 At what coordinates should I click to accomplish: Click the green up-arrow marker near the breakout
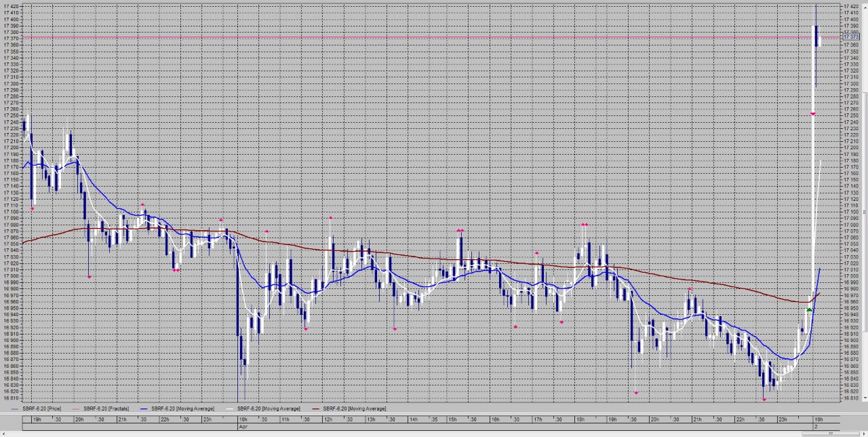click(809, 310)
